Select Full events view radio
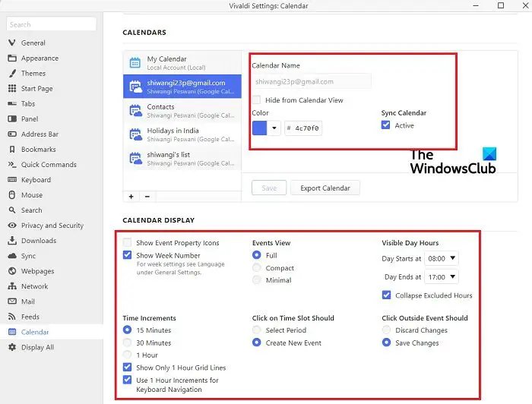Viewport: 532px width, 404px height. point(257,255)
